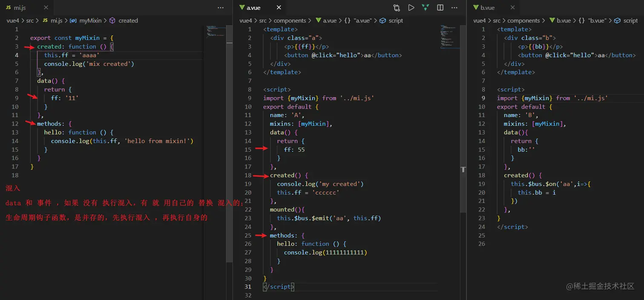This screenshot has width=644, height=300.
Task: Click line number 9 in b.vue gutter
Action: tap(483, 98)
